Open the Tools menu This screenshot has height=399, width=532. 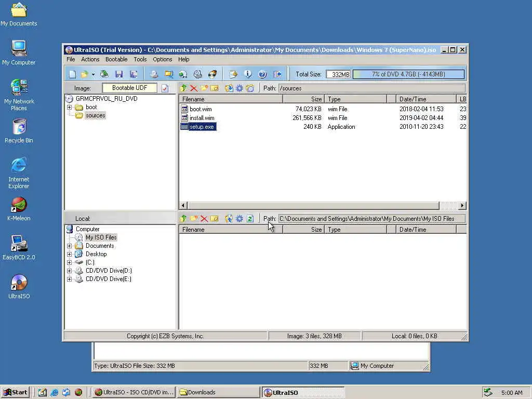[140, 59]
